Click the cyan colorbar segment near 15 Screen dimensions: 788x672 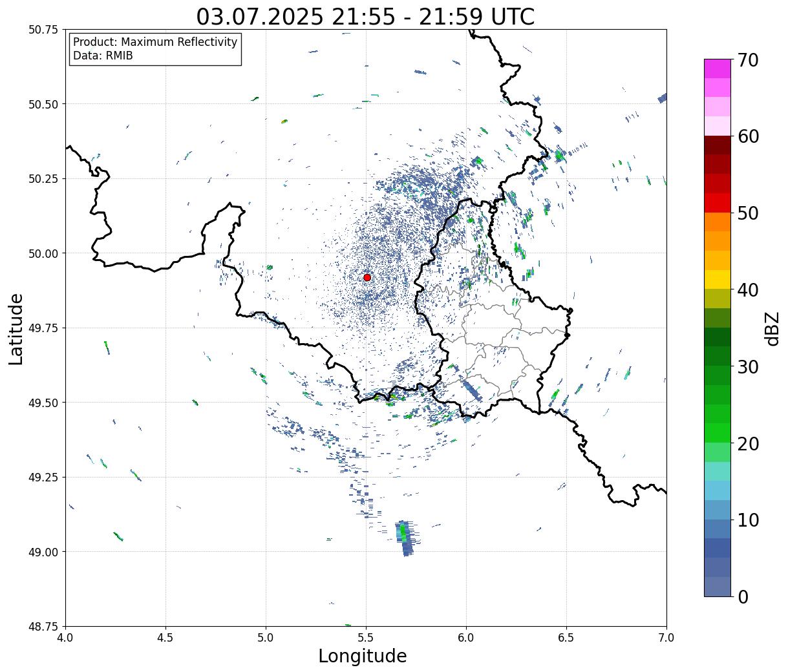pyautogui.click(x=718, y=490)
